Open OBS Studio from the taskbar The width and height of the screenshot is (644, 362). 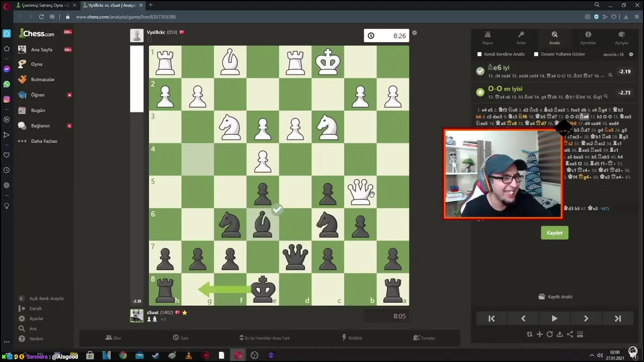[255, 356]
